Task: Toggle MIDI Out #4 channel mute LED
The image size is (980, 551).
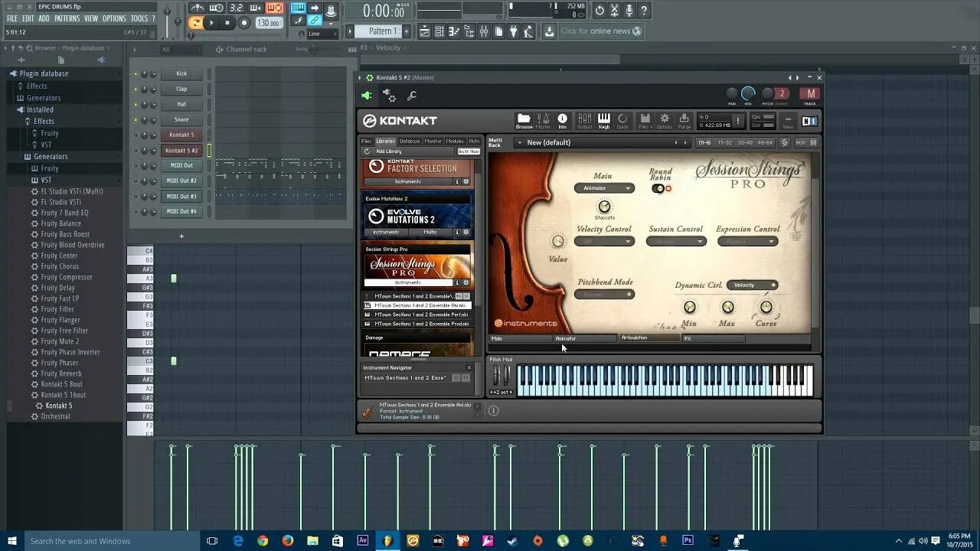Action: coord(136,211)
